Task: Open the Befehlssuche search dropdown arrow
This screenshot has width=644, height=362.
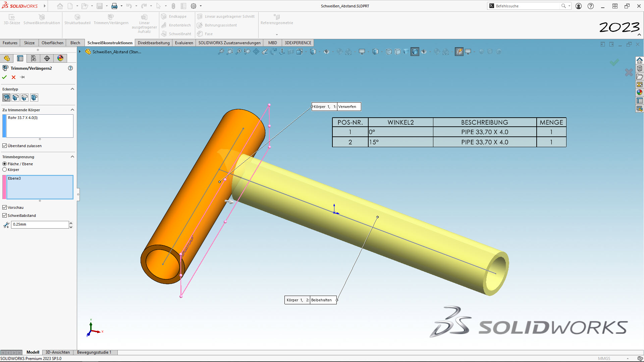Action: (x=569, y=6)
